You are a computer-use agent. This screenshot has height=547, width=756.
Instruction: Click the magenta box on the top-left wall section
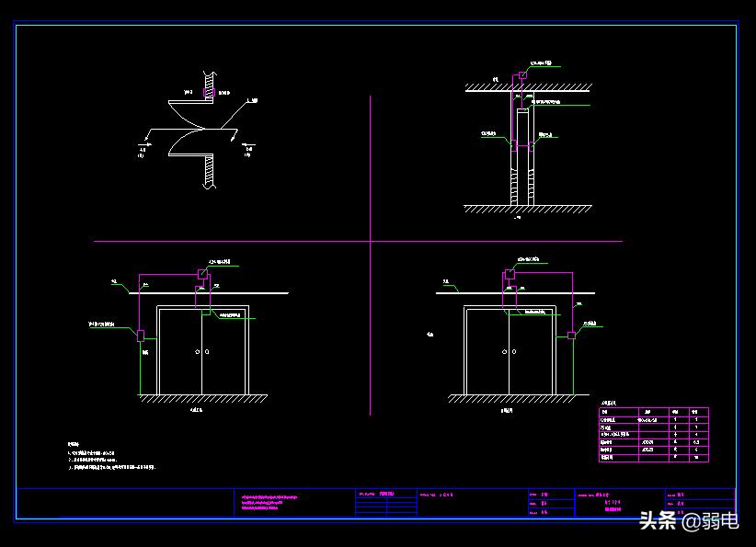coord(211,93)
